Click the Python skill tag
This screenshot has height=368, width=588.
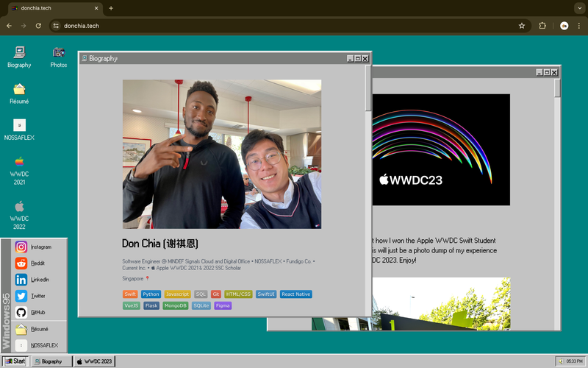tap(151, 294)
